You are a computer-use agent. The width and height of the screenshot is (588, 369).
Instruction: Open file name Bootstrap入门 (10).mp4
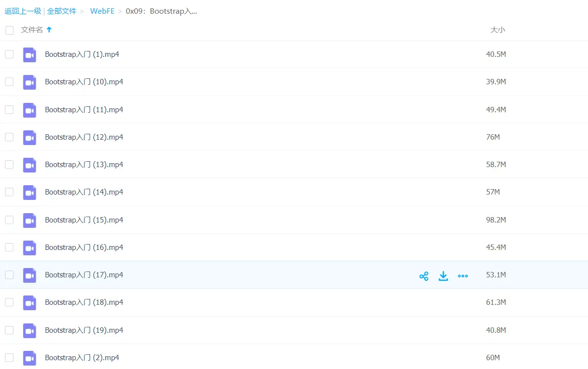point(84,82)
